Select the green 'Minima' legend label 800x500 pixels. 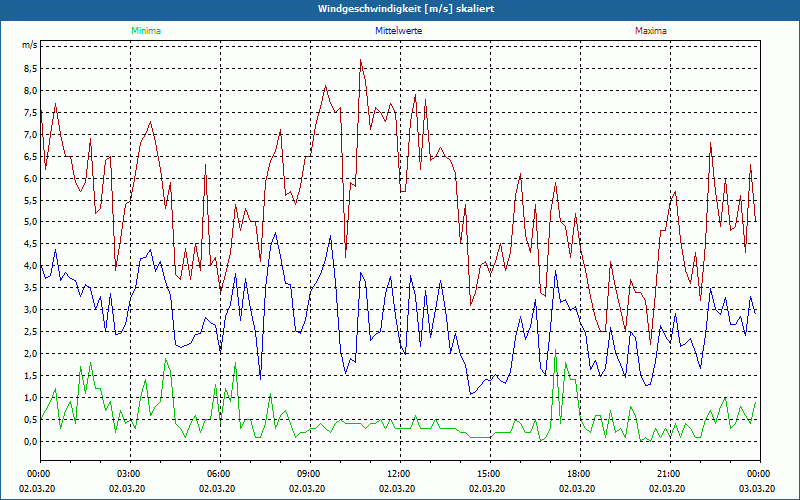[x=146, y=31]
